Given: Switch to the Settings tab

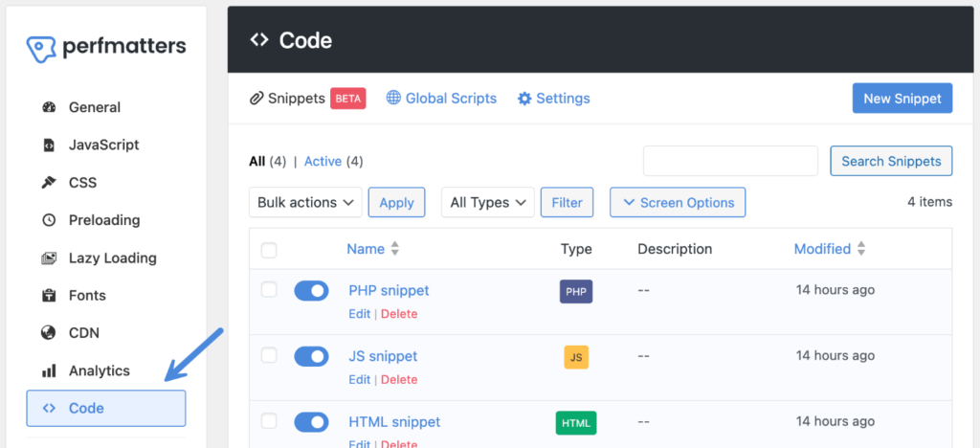Looking at the screenshot, I should click(554, 98).
